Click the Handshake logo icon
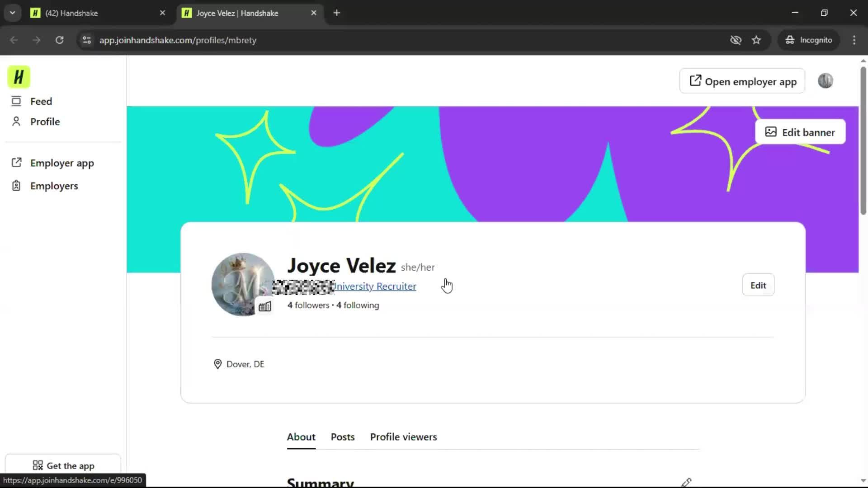The width and height of the screenshot is (868, 488). click(19, 77)
